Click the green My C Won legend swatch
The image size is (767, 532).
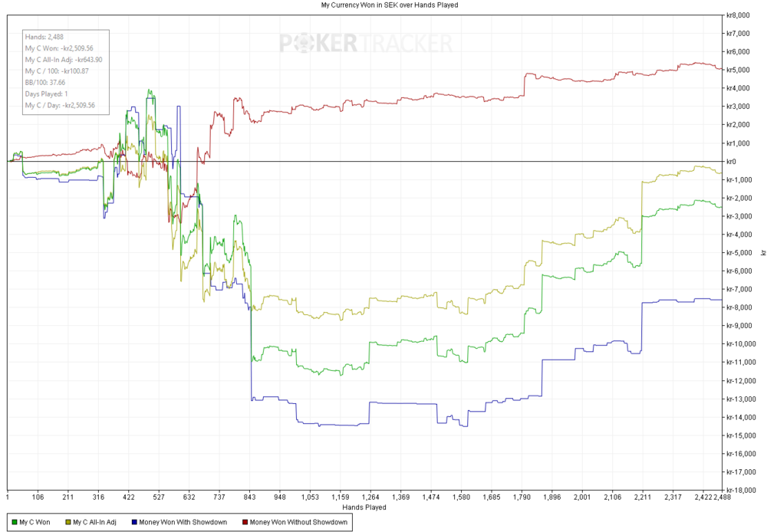(x=14, y=522)
